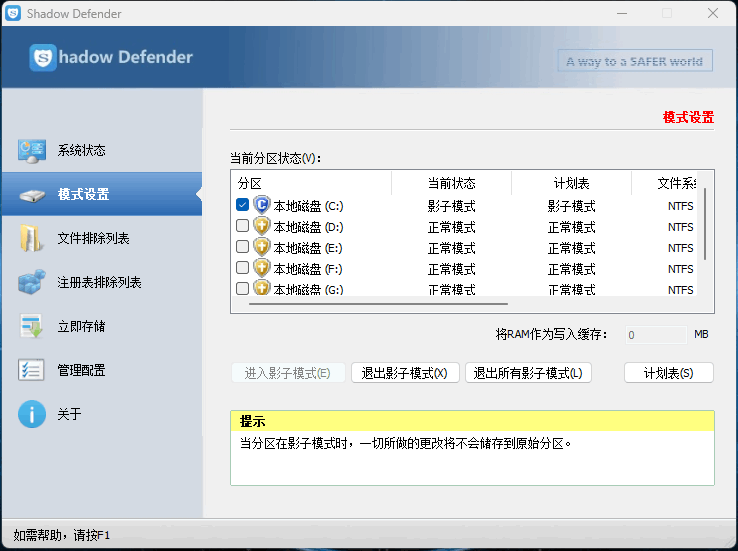Click the RAM write cache MB field
This screenshot has height=551, width=738.
(x=656, y=335)
